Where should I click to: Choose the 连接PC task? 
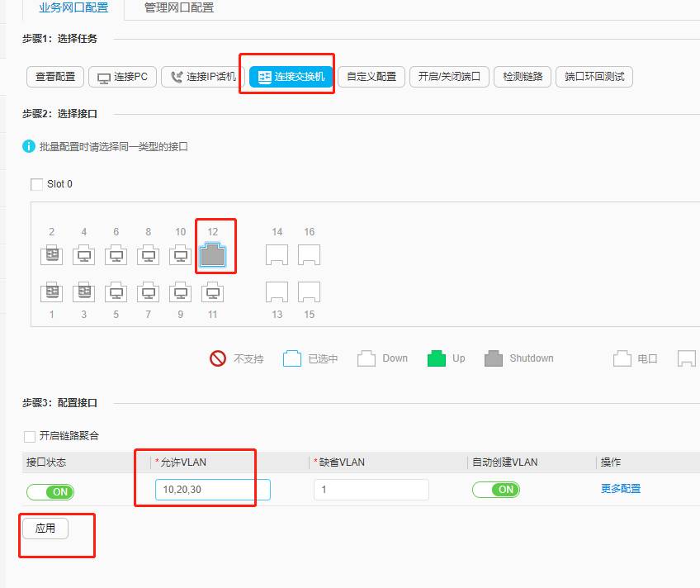click(x=123, y=77)
